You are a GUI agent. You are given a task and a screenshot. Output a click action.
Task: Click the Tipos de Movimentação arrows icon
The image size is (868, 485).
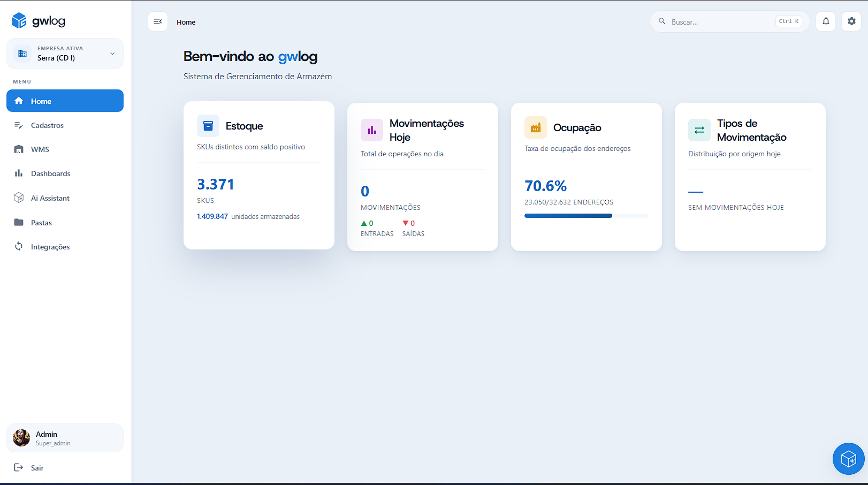pyautogui.click(x=699, y=130)
